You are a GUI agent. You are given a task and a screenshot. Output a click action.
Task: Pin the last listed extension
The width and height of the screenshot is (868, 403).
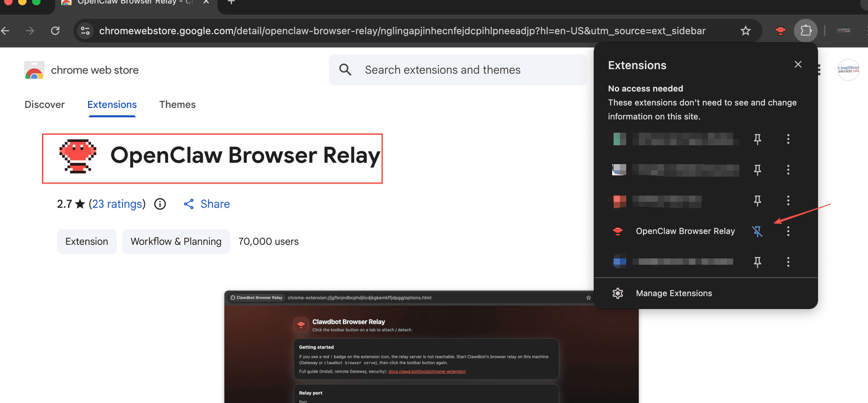click(757, 262)
